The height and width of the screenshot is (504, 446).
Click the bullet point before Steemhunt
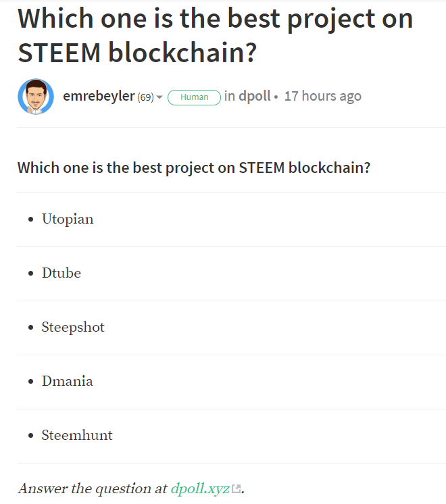pos(31,436)
